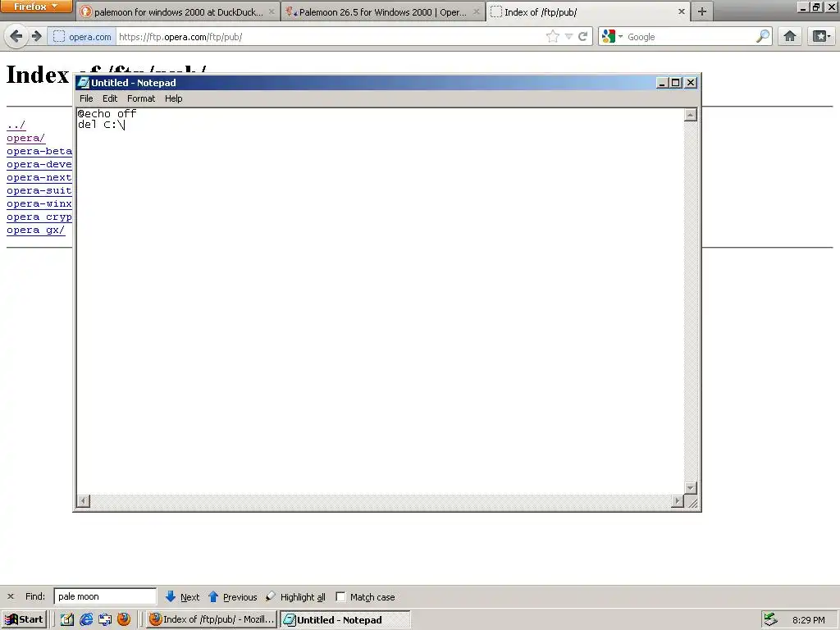This screenshot has width=840, height=630.
Task: Click Notepad vertical scrollbar up arrow
Action: pos(691,115)
